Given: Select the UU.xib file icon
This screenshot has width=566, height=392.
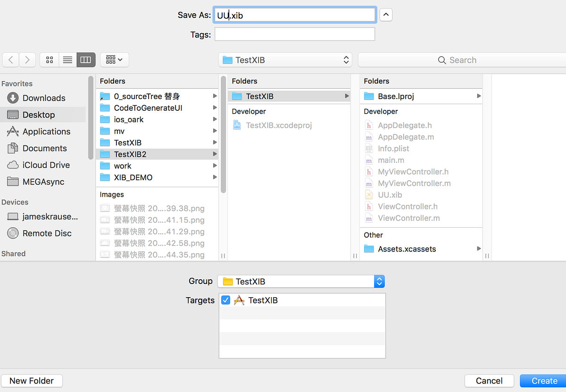Looking at the screenshot, I should click(x=368, y=194).
